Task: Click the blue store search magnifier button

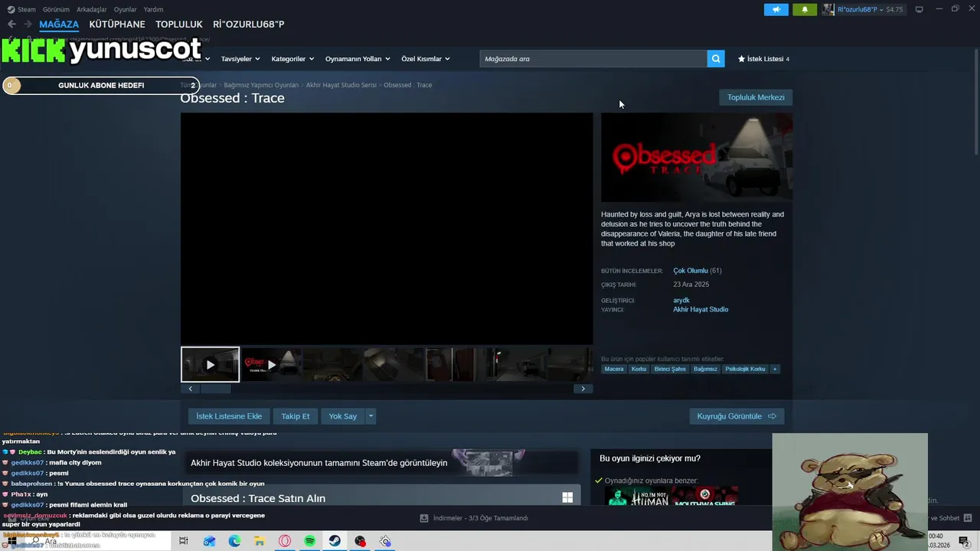Action: click(x=715, y=59)
